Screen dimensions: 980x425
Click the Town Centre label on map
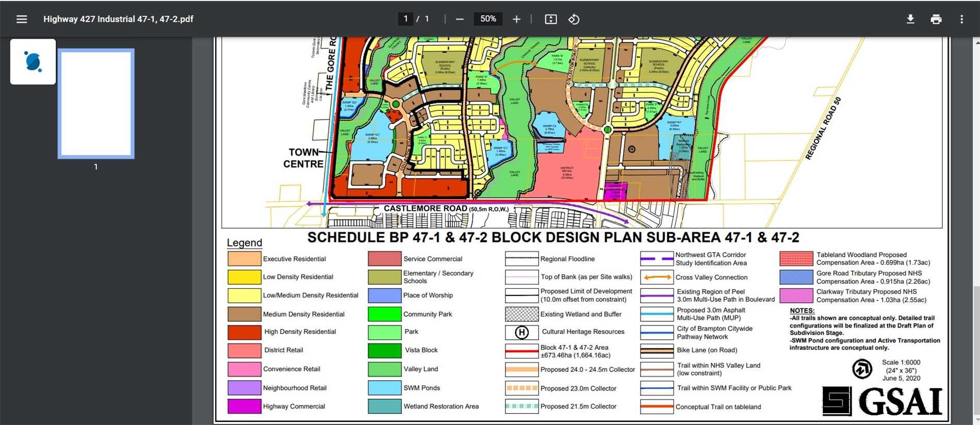[303, 158]
